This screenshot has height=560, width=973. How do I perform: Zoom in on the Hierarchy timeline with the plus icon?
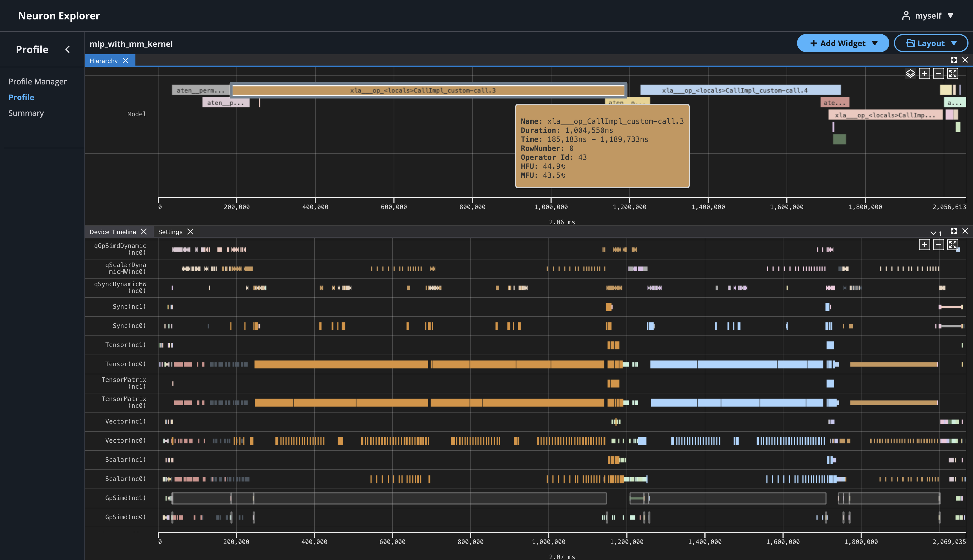(925, 73)
